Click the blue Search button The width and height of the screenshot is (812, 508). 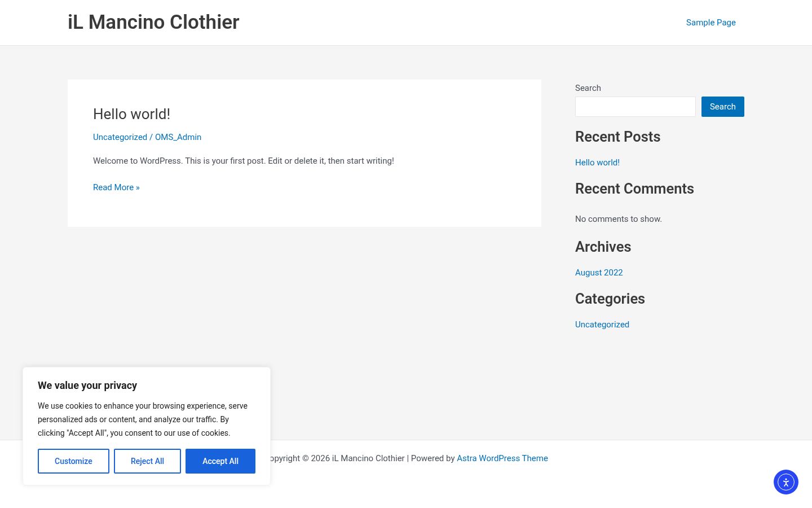[x=723, y=107]
